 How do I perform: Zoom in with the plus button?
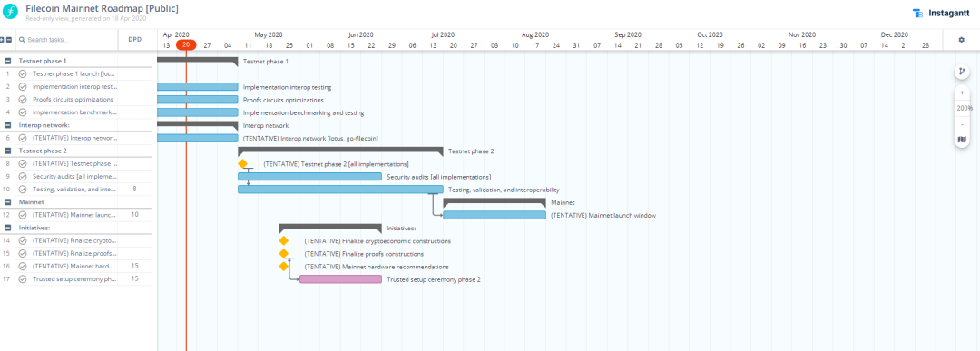tap(962, 93)
